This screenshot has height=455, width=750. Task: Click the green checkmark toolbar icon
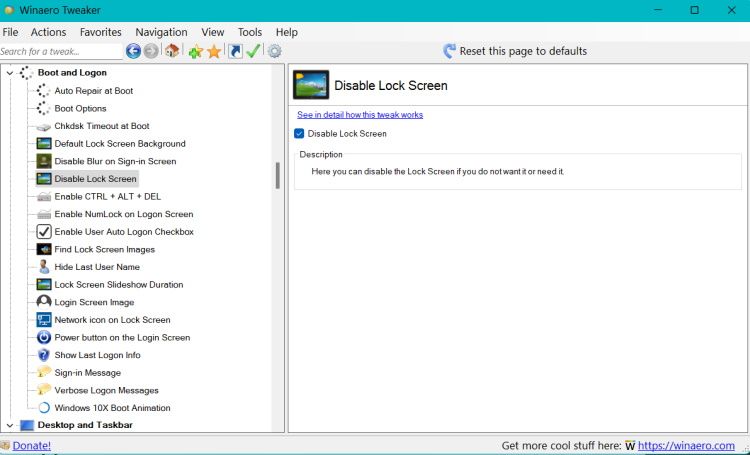(253, 51)
